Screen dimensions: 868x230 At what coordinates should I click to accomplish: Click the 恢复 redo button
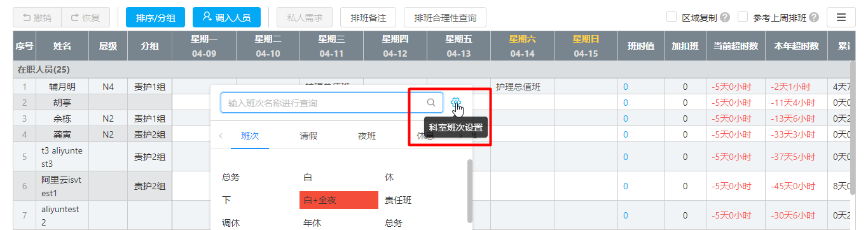click(86, 17)
